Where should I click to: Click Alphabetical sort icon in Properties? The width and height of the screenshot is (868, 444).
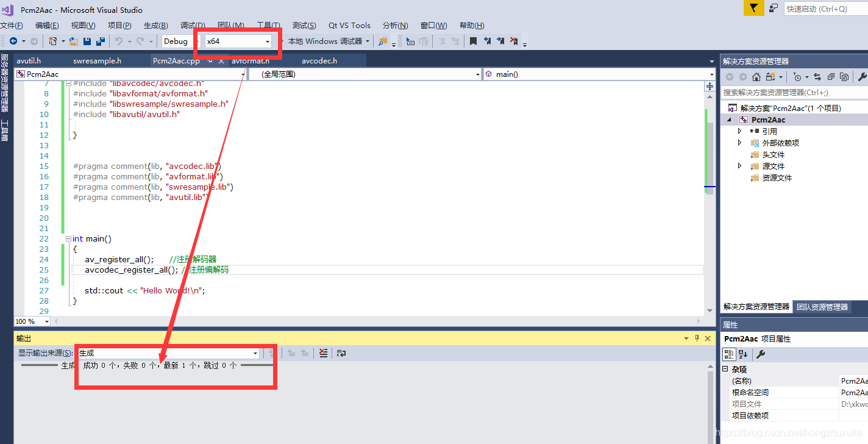[743, 354]
